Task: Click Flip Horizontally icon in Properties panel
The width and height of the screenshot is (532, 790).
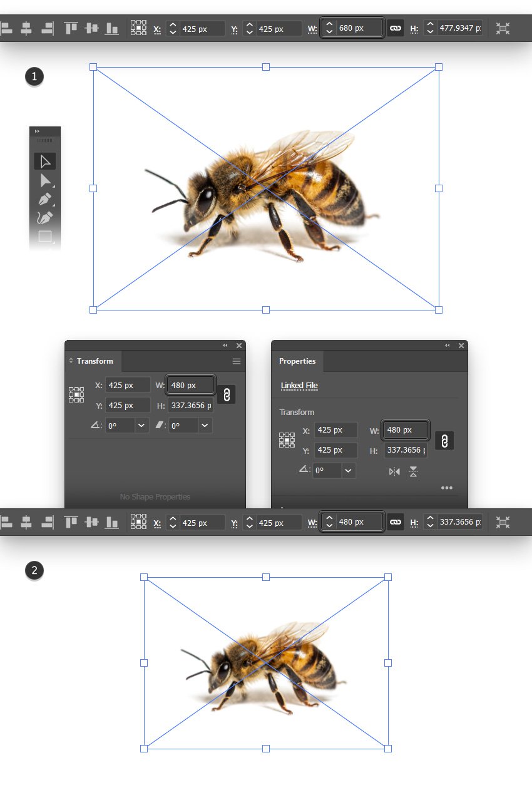Action: (394, 471)
